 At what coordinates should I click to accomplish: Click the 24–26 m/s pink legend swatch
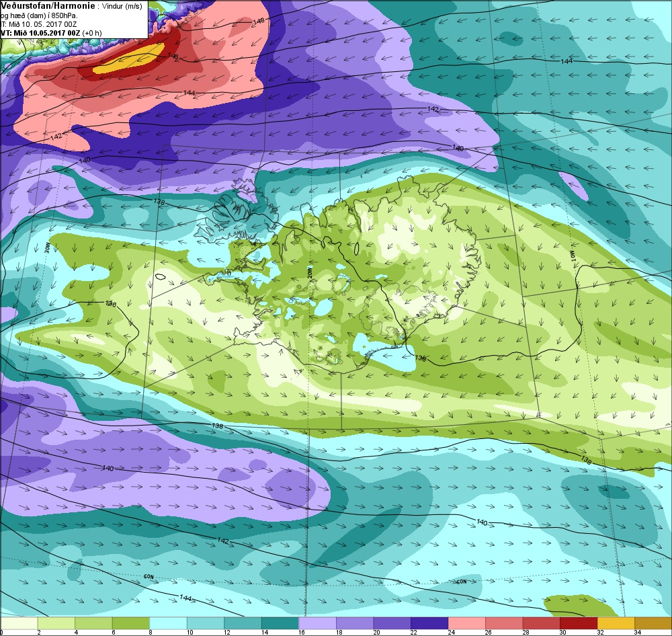[466, 623]
